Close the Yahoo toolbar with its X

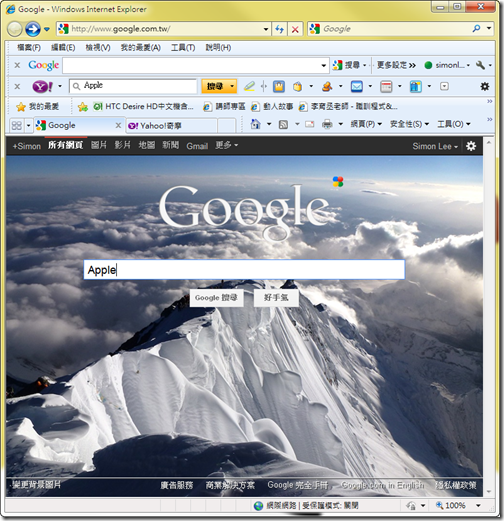[17, 87]
